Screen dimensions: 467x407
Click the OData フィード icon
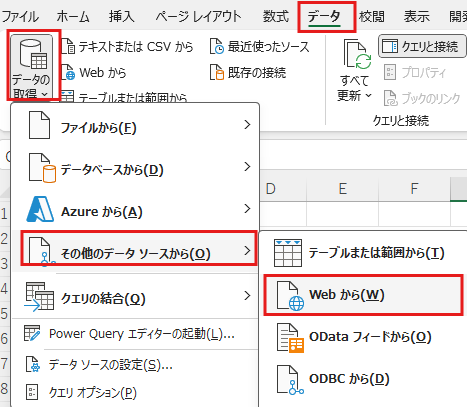point(290,338)
